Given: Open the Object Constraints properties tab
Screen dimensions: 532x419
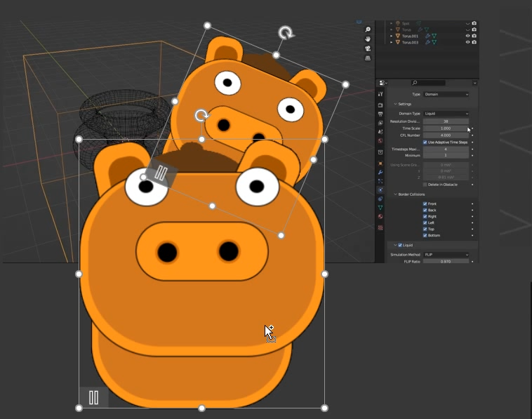Looking at the screenshot, I should coord(380,199).
